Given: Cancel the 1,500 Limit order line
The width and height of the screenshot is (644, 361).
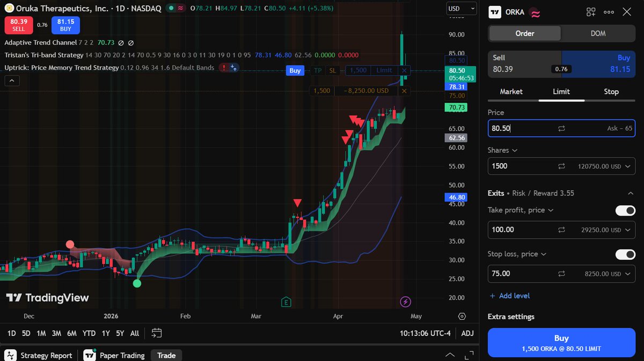Looking at the screenshot, I should click(404, 70).
